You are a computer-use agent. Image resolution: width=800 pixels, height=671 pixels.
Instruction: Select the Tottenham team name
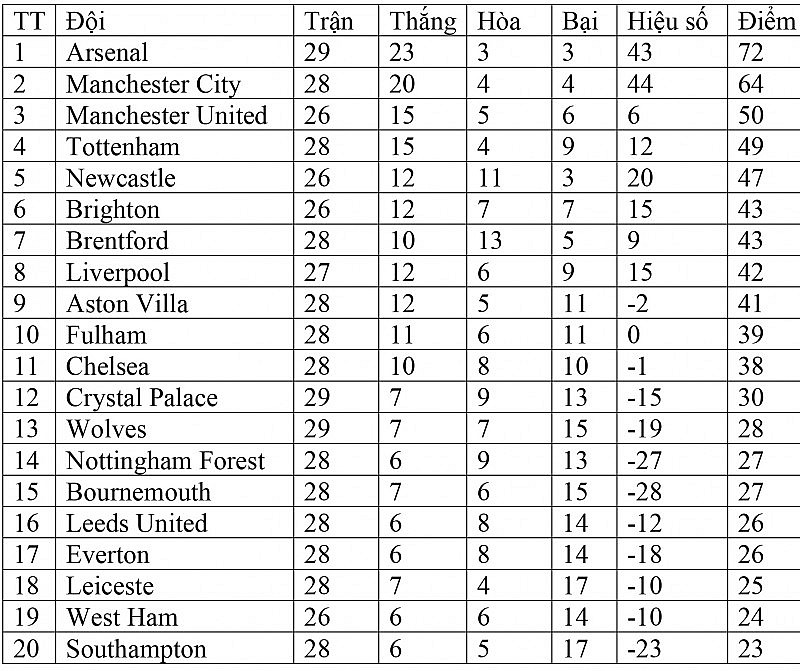click(x=123, y=147)
